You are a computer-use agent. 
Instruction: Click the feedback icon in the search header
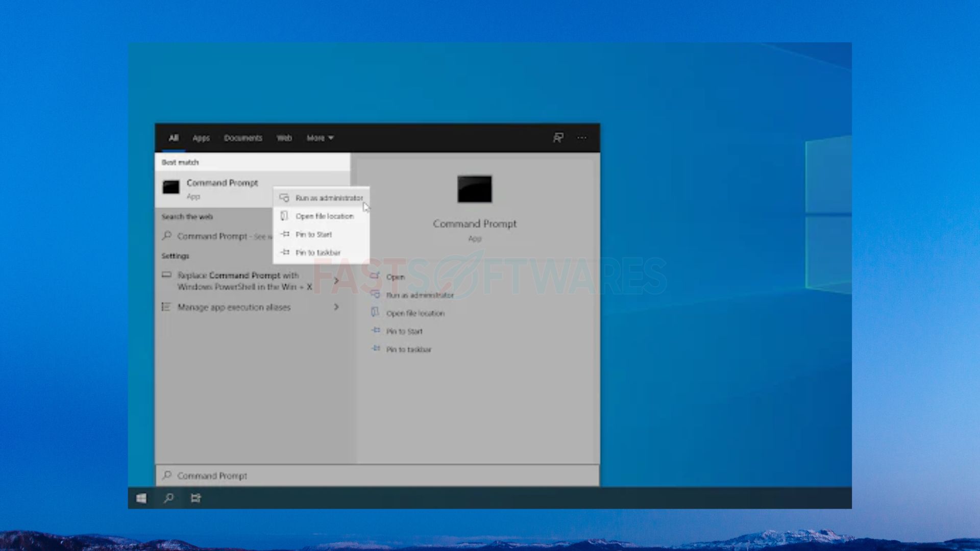click(558, 138)
